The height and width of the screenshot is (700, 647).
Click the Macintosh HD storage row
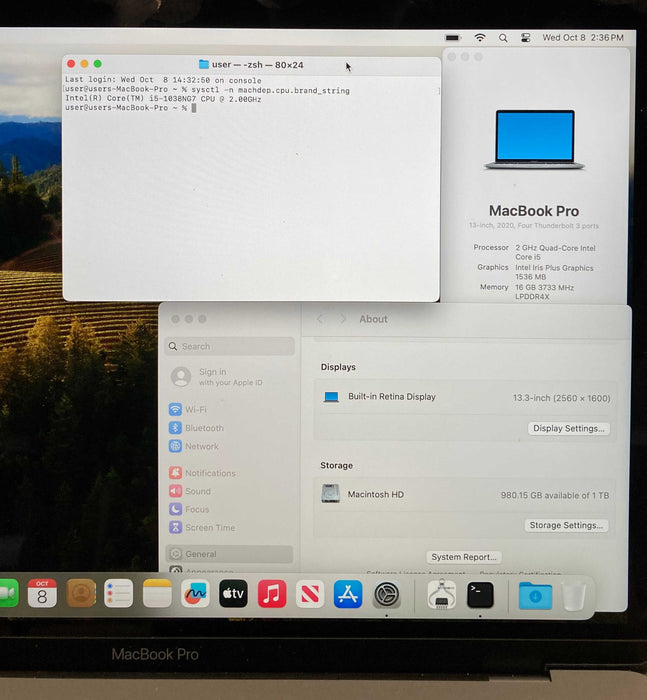tap(464, 495)
